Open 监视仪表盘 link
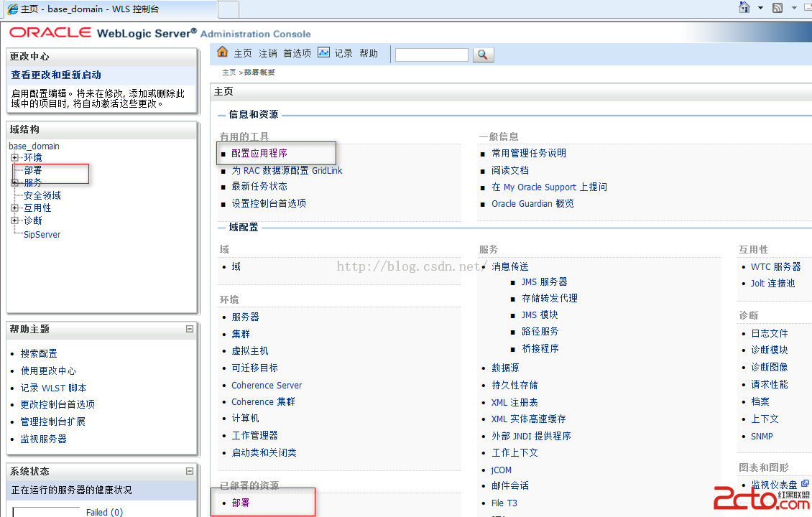 (x=774, y=485)
